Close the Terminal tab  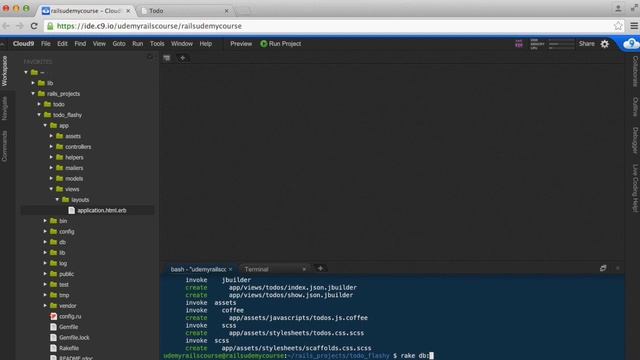tap(304, 269)
